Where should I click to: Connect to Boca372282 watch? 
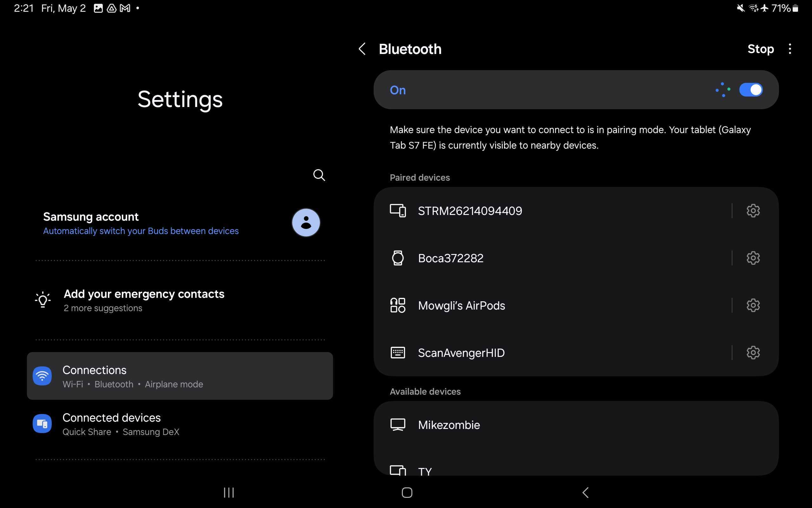(x=552, y=258)
